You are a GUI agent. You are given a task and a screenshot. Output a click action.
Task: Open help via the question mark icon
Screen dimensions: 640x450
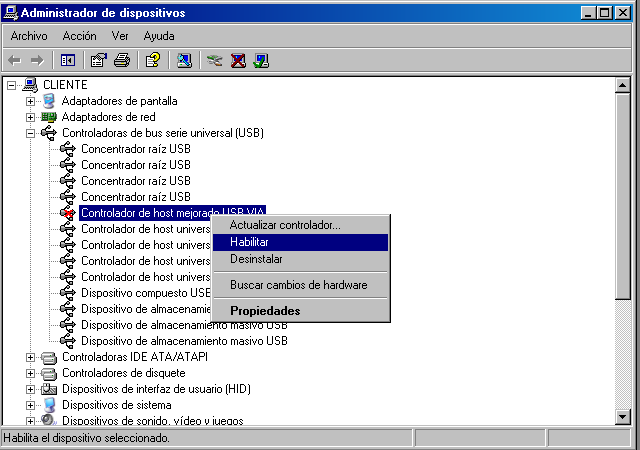(x=153, y=61)
